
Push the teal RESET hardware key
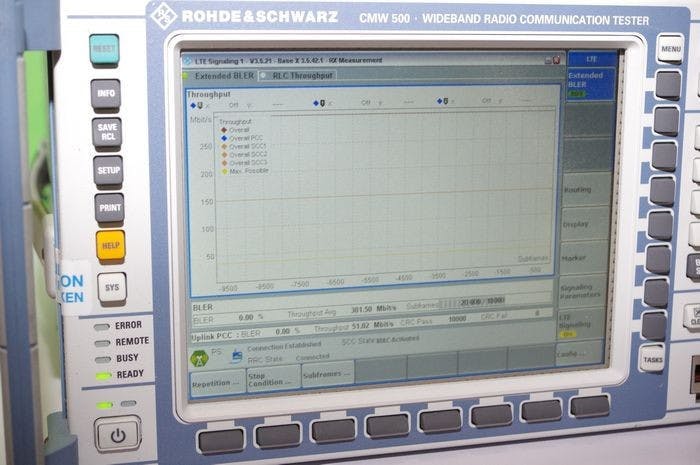pyautogui.click(x=104, y=49)
